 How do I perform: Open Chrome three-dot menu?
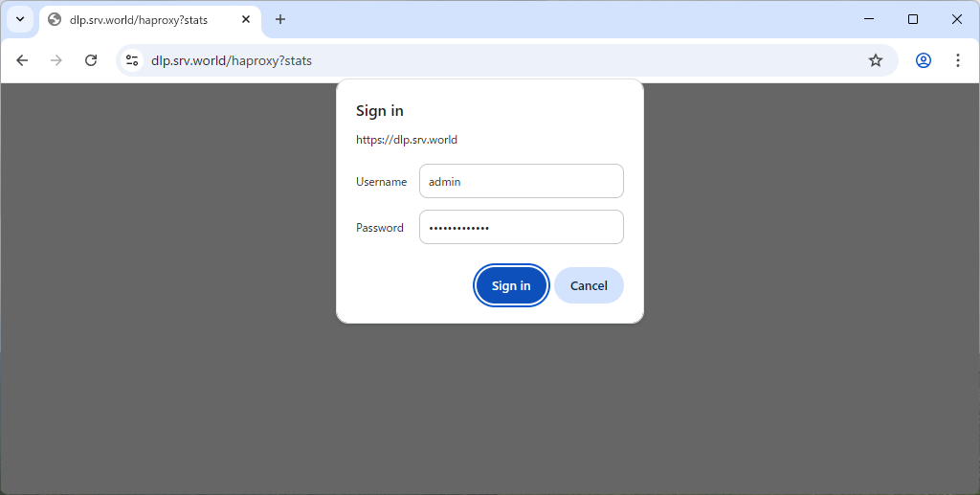tap(957, 60)
